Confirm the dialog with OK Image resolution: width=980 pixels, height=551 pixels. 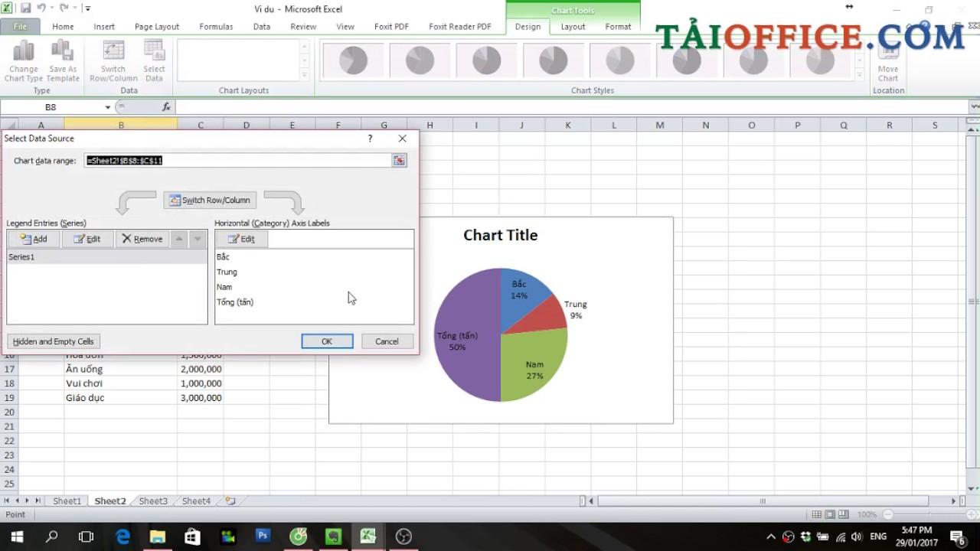327,341
